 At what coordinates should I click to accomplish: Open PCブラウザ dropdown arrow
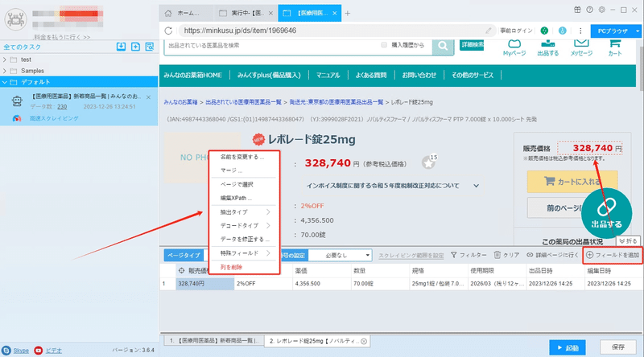638,31
